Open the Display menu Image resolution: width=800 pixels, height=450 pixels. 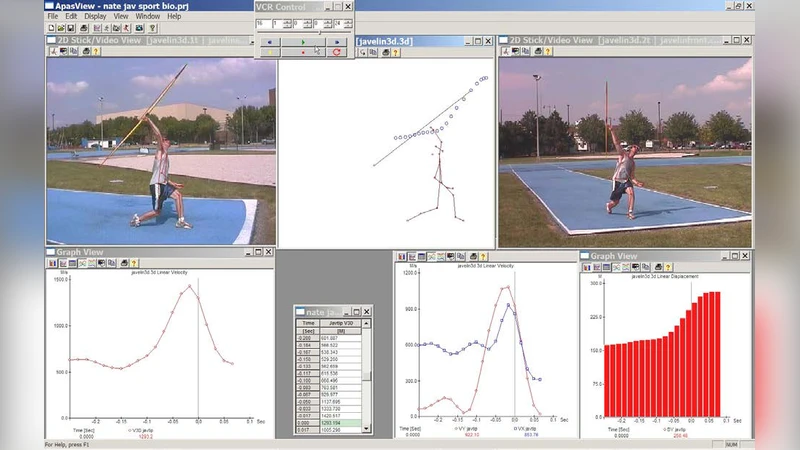pyautogui.click(x=96, y=16)
